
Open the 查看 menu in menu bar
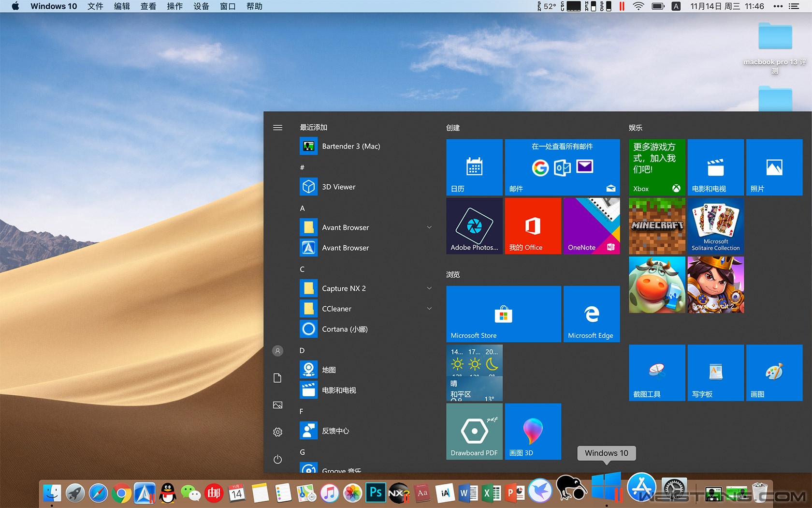point(148,6)
